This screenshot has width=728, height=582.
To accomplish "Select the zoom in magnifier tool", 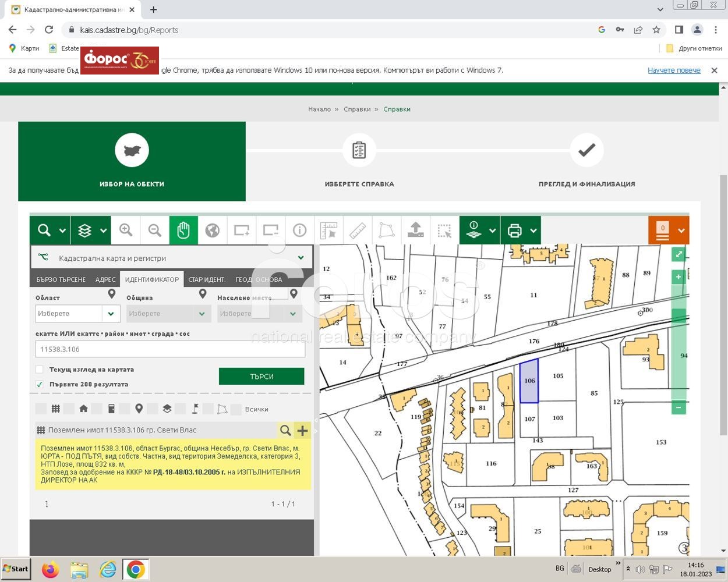I will pos(126,230).
